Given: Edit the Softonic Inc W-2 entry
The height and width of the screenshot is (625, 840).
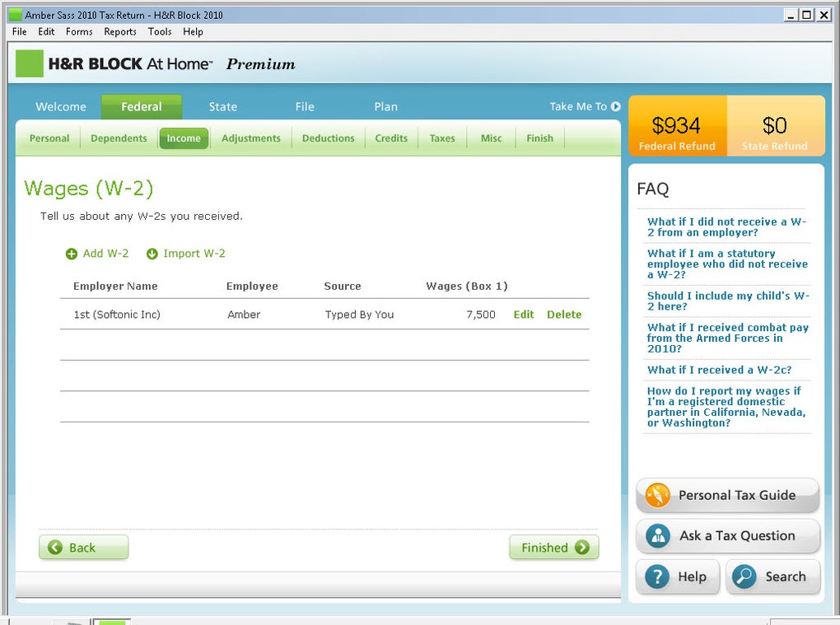Looking at the screenshot, I should point(524,315).
